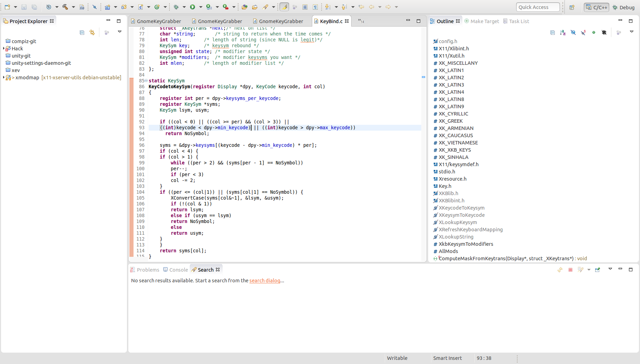
Task: Toggle Mark Occurrences highlighter
Action: coord(284,7)
